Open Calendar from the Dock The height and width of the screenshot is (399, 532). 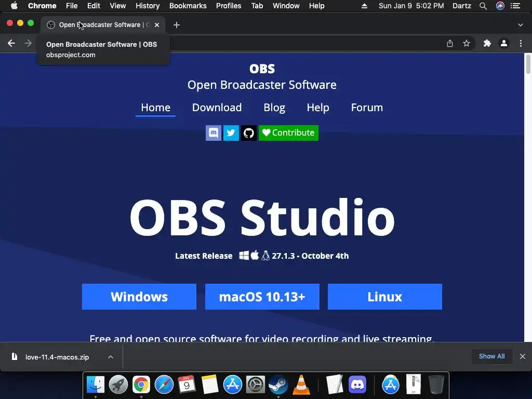point(187,384)
